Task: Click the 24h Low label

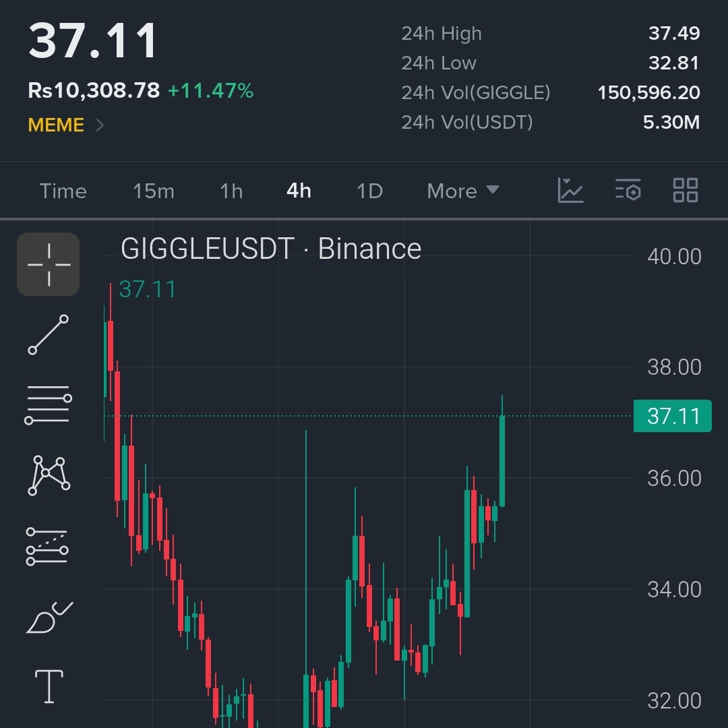Action: coord(439,63)
